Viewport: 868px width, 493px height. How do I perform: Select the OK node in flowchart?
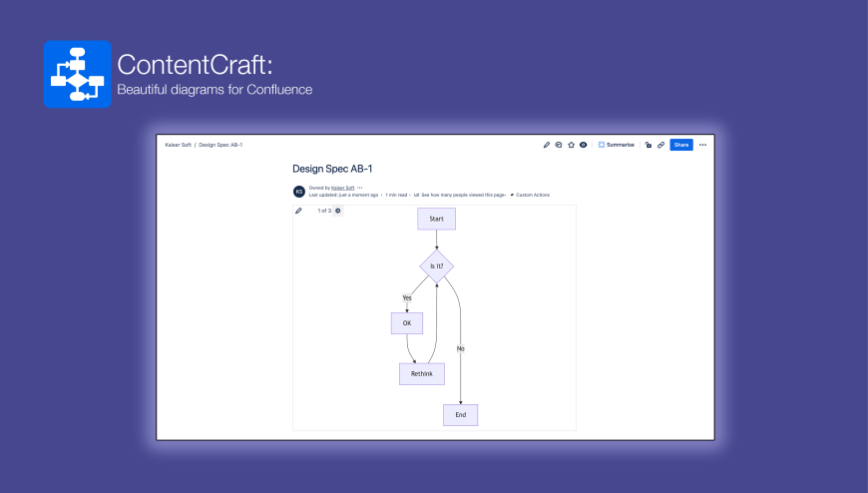[x=407, y=323]
